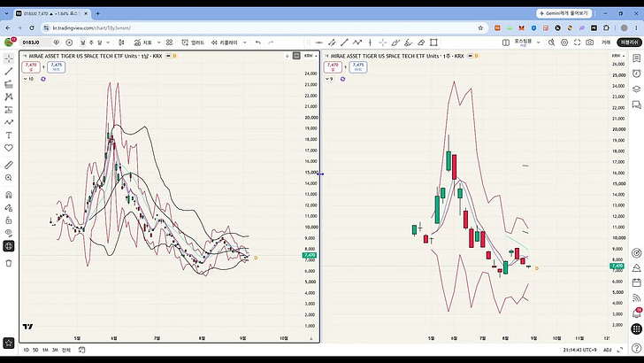This screenshot has height=363, width=644.
Task: Expand the time interval dropdown arrow
Action: click(x=108, y=42)
